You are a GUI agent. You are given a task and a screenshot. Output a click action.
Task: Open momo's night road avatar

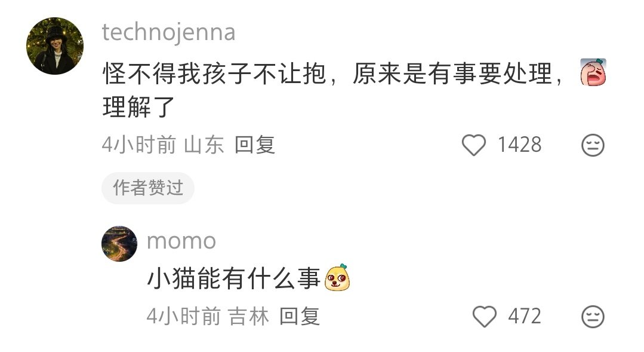119,243
